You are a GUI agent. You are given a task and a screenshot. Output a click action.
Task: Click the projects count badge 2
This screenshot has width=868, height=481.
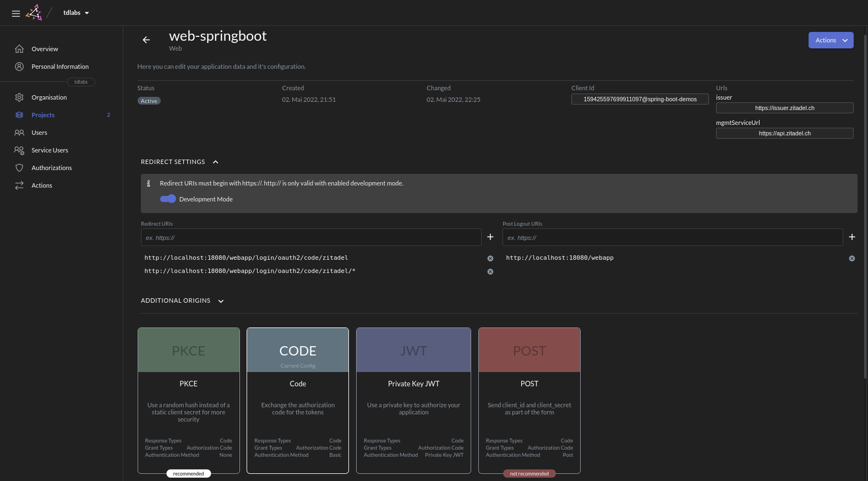108,115
